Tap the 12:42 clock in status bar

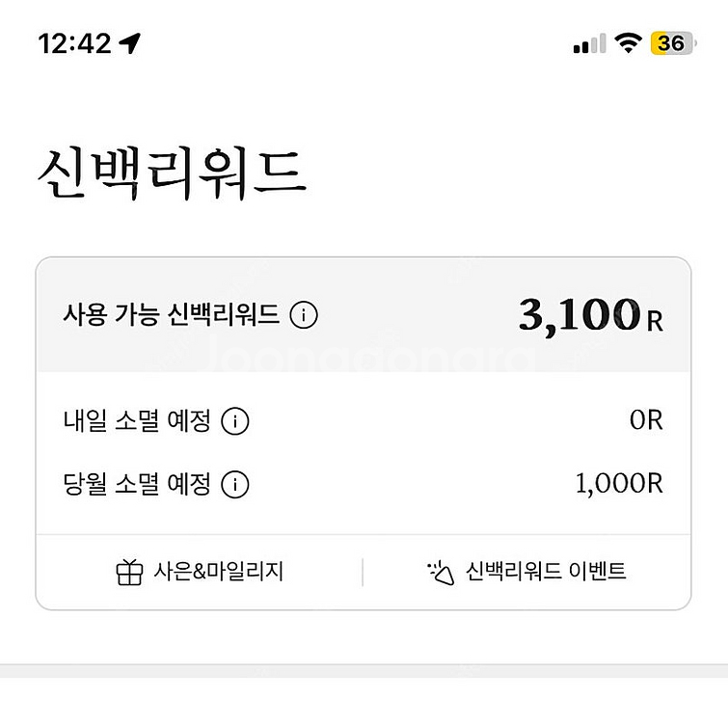click(x=75, y=43)
